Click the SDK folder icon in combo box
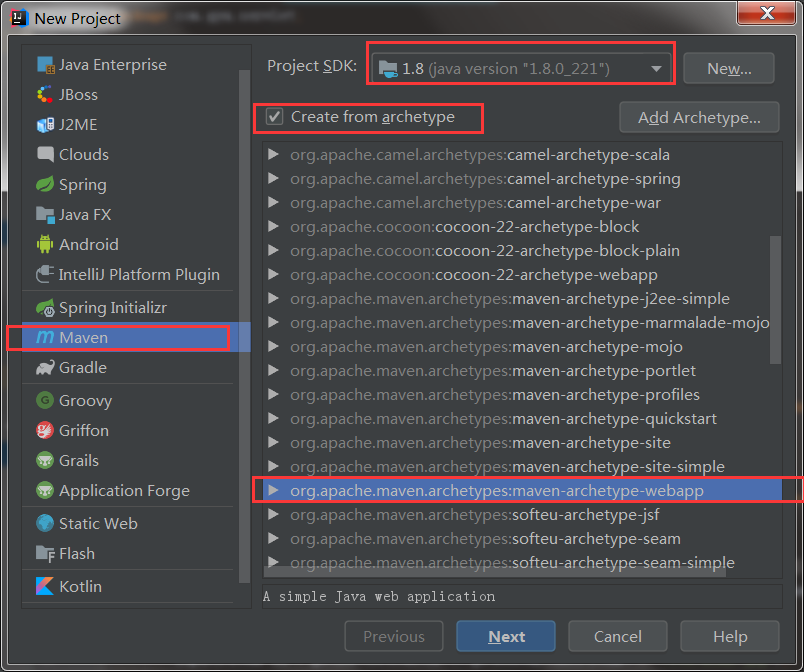 click(388, 69)
